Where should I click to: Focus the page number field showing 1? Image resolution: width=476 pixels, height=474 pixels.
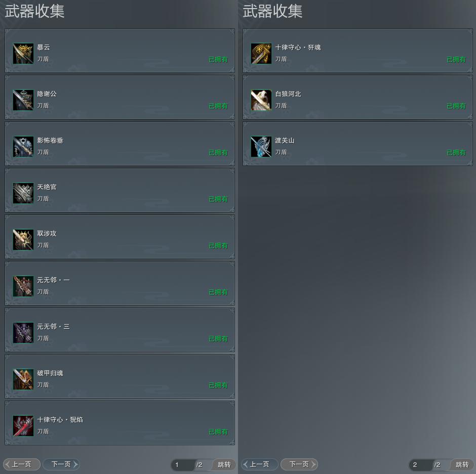(183, 464)
